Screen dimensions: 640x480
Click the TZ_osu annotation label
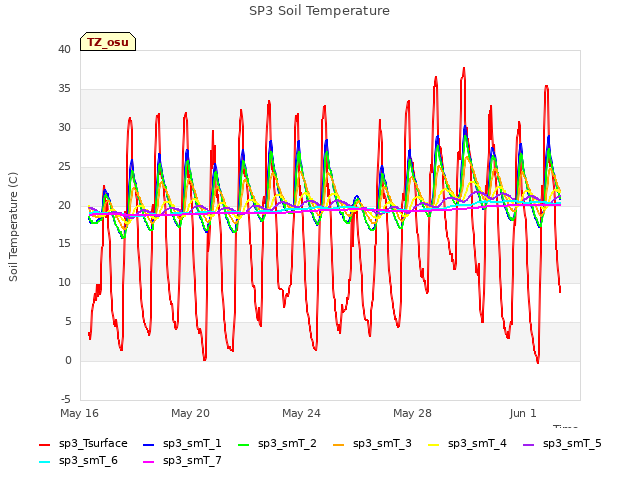[108, 42]
